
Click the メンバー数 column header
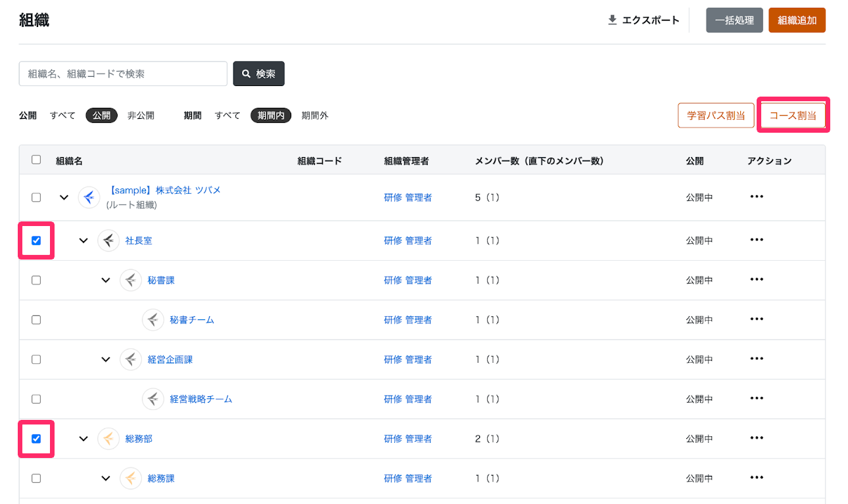point(539,160)
